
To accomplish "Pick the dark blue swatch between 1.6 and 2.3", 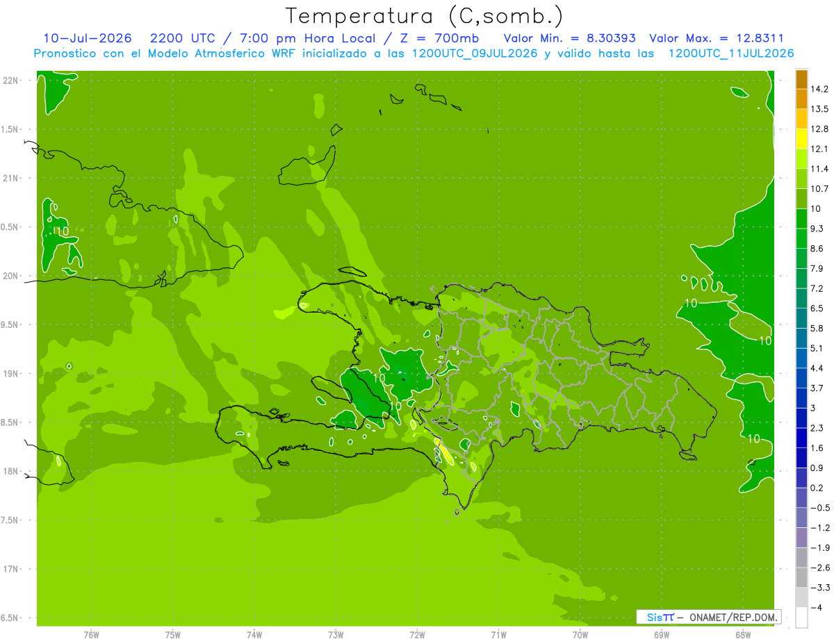I will point(801,438).
